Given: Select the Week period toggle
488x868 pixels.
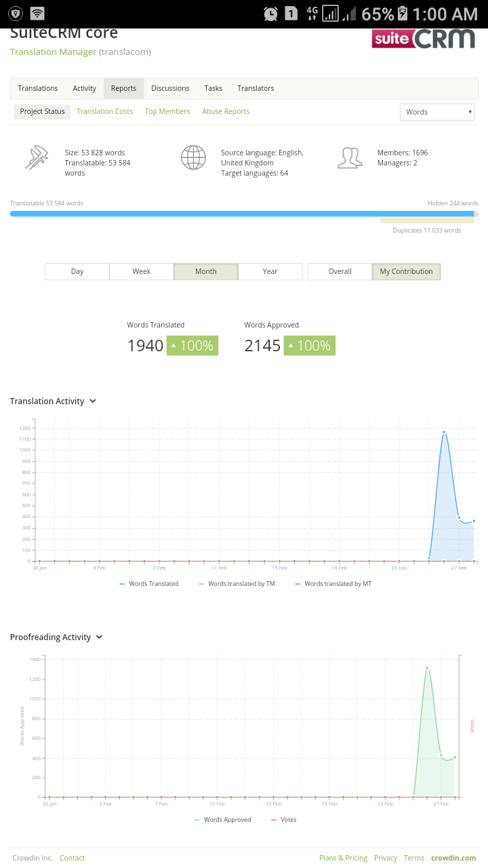Looking at the screenshot, I should pyautogui.click(x=142, y=271).
